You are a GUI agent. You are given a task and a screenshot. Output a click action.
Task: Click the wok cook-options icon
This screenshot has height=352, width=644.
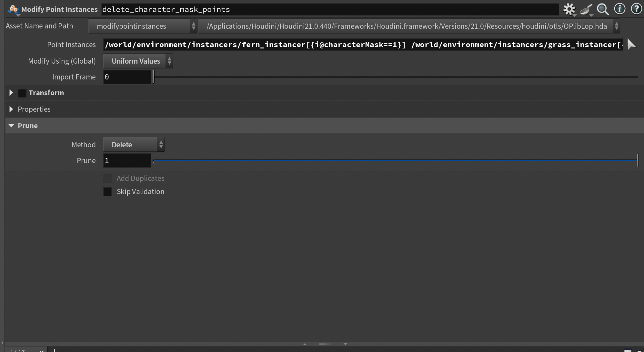pyautogui.click(x=586, y=9)
